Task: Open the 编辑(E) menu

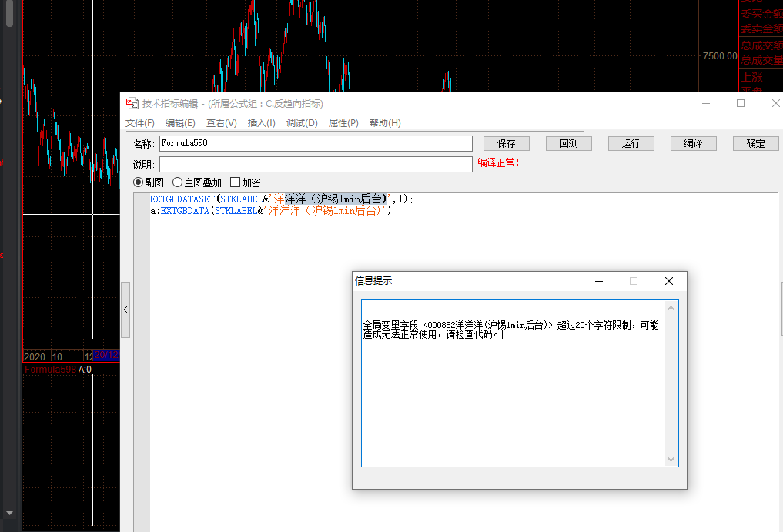Action: tap(180, 123)
